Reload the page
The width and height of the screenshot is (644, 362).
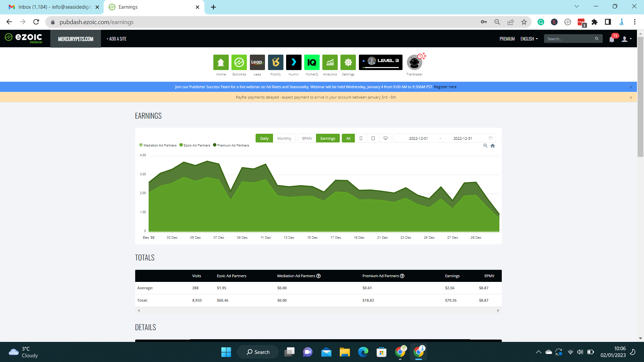click(36, 22)
